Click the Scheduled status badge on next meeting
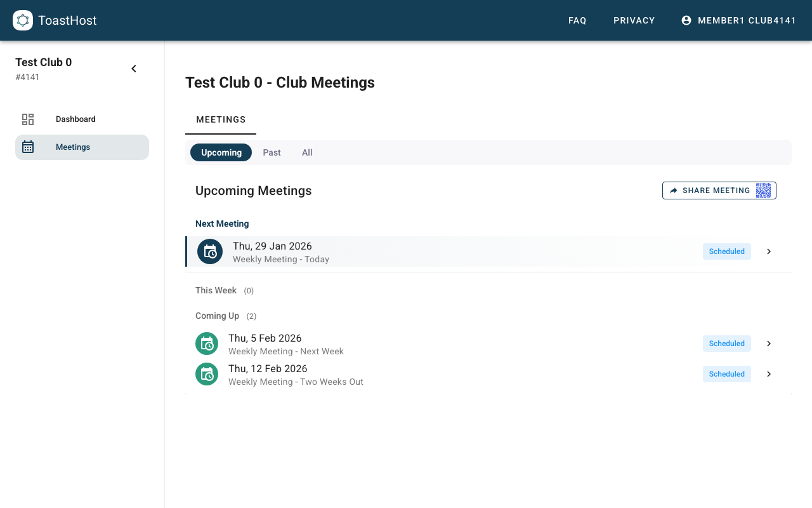This screenshot has width=812, height=508. pos(726,251)
